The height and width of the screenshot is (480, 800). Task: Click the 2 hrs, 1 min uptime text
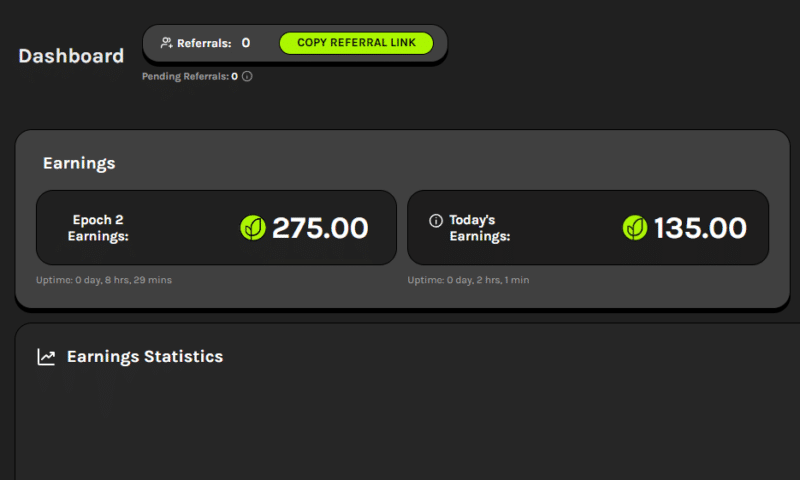(468, 280)
